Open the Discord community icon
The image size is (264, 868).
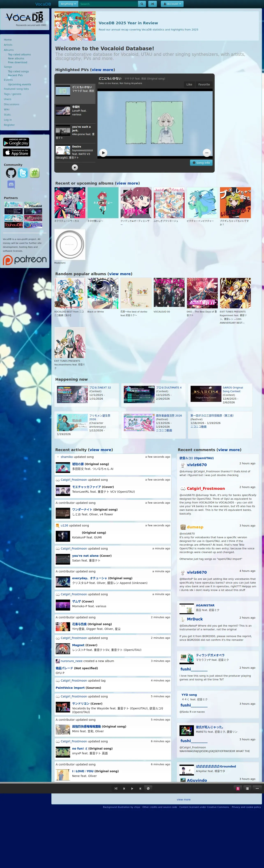coord(11,184)
